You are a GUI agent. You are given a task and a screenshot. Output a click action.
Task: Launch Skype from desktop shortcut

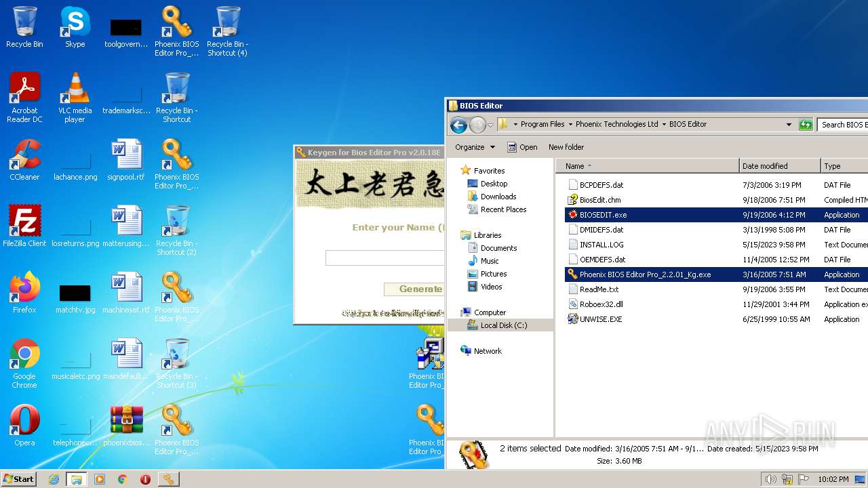click(75, 27)
